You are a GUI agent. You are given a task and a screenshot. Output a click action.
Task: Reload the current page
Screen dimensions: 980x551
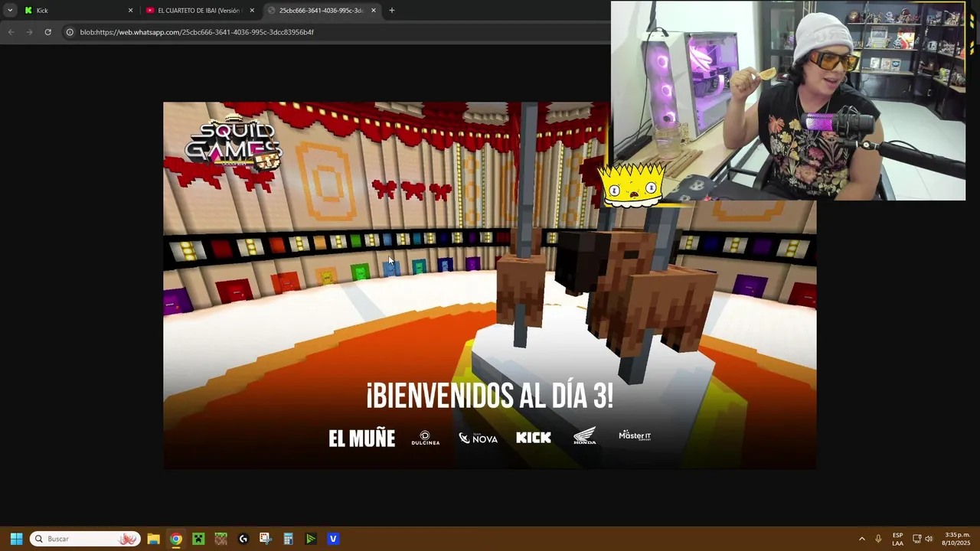click(47, 32)
